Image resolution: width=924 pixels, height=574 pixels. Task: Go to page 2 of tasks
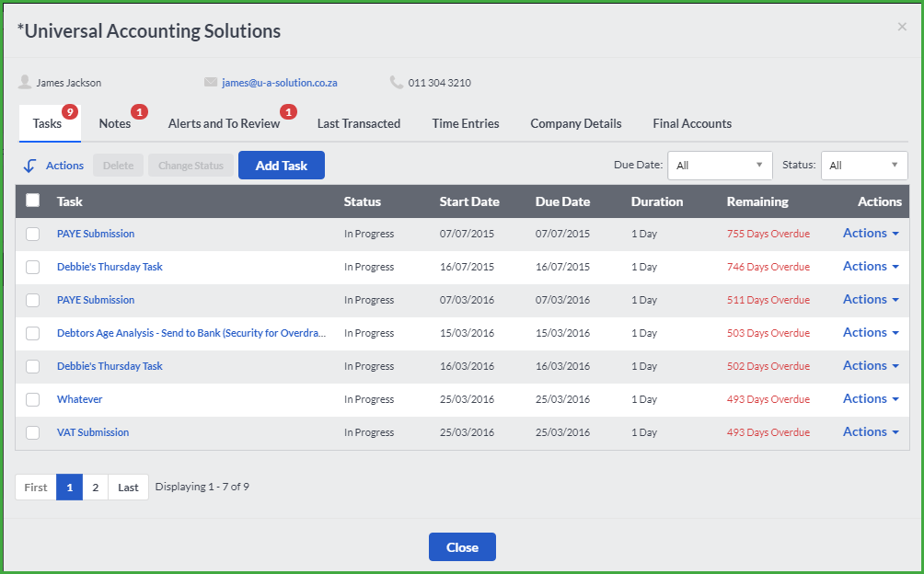tap(96, 487)
